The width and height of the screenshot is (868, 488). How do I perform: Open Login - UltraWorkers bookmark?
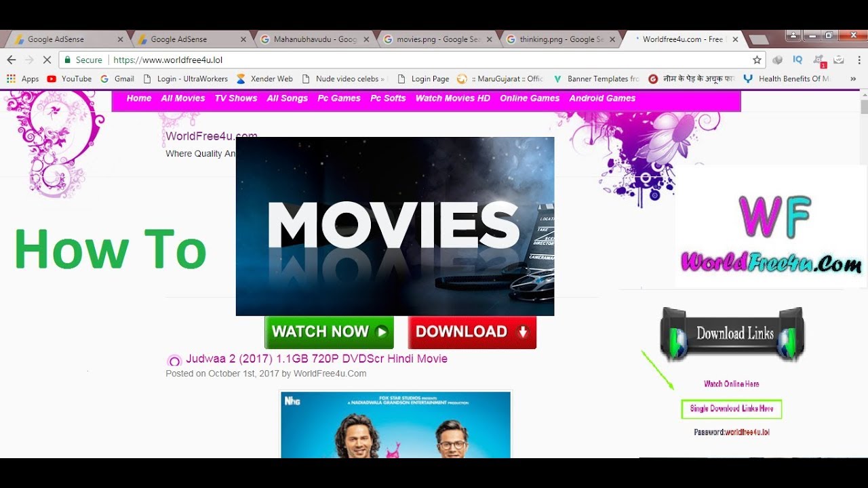tap(185, 79)
